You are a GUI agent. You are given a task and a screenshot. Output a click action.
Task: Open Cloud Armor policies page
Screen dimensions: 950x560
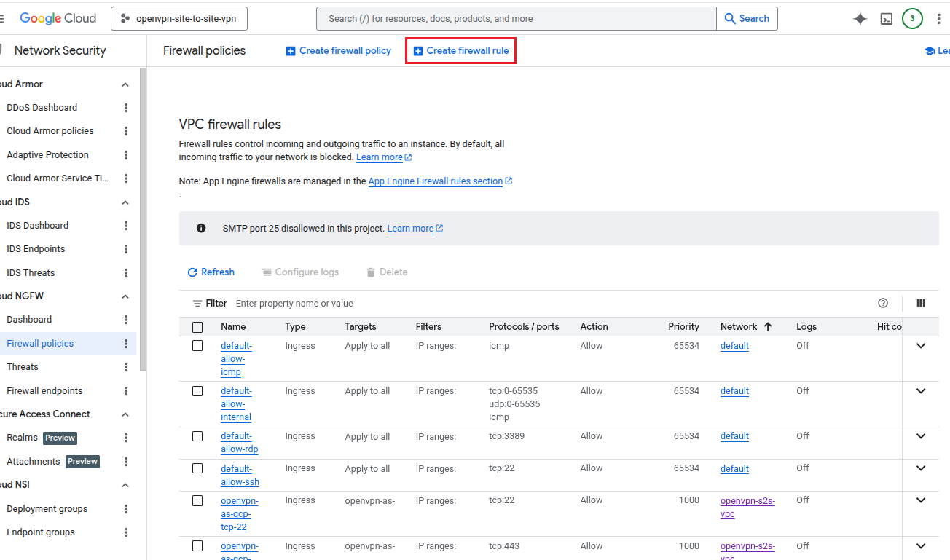50,131
